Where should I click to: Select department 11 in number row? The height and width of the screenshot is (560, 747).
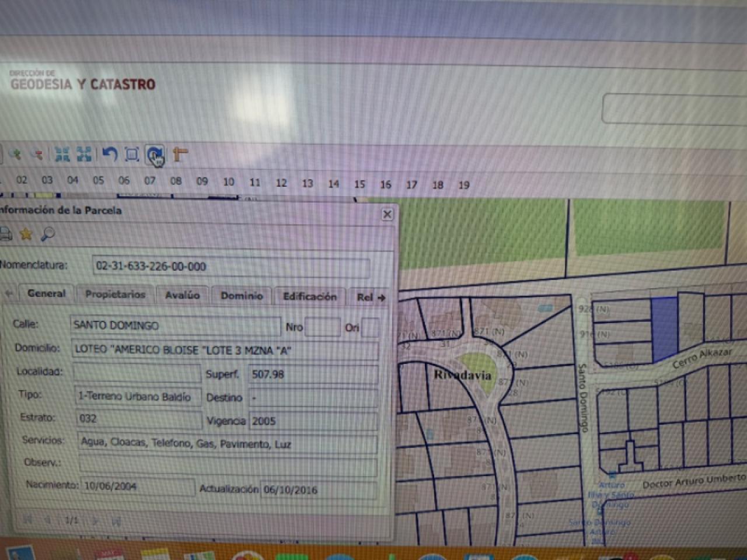pyautogui.click(x=255, y=183)
